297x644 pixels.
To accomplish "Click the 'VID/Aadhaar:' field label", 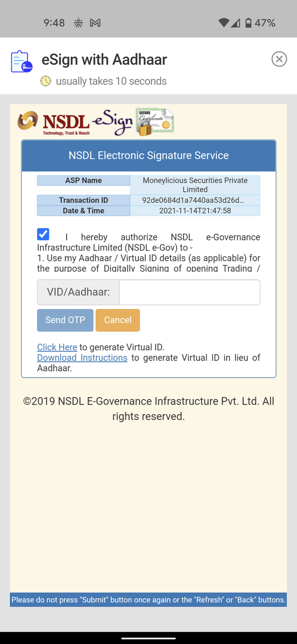I will (78, 292).
